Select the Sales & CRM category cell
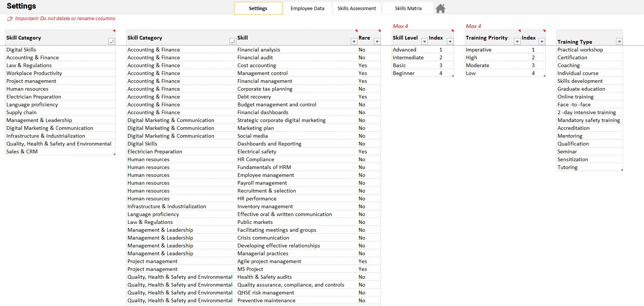The height and width of the screenshot is (306, 644). 60,152
